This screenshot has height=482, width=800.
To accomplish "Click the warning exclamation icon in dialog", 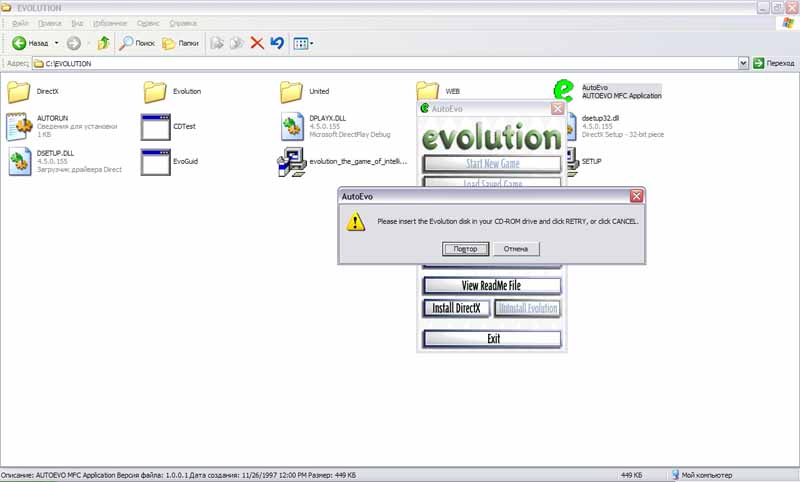I will (356, 222).
